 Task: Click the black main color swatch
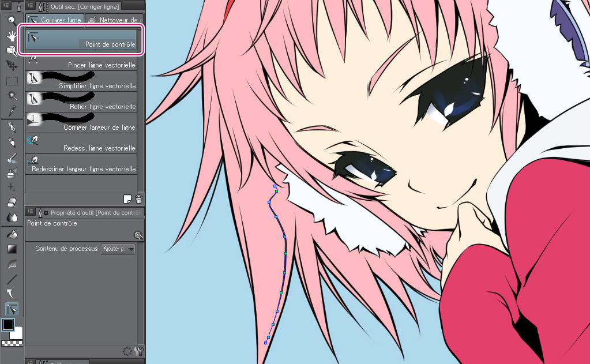tap(8, 325)
